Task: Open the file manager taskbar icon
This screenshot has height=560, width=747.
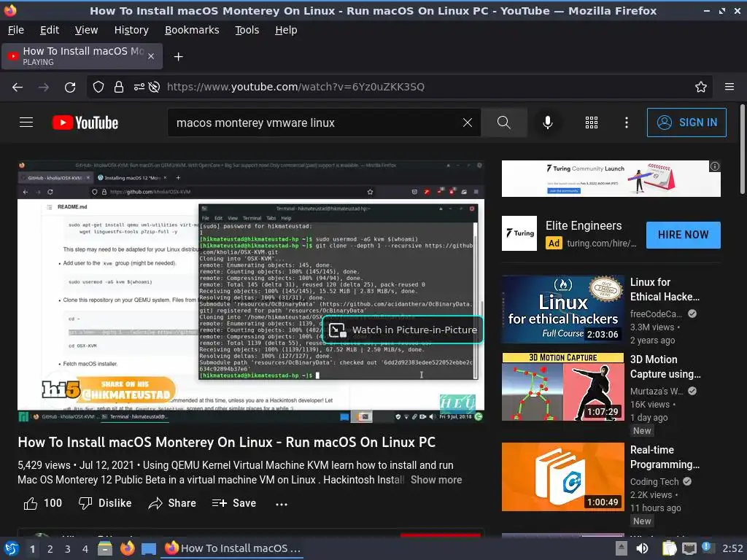Action: coord(105,548)
